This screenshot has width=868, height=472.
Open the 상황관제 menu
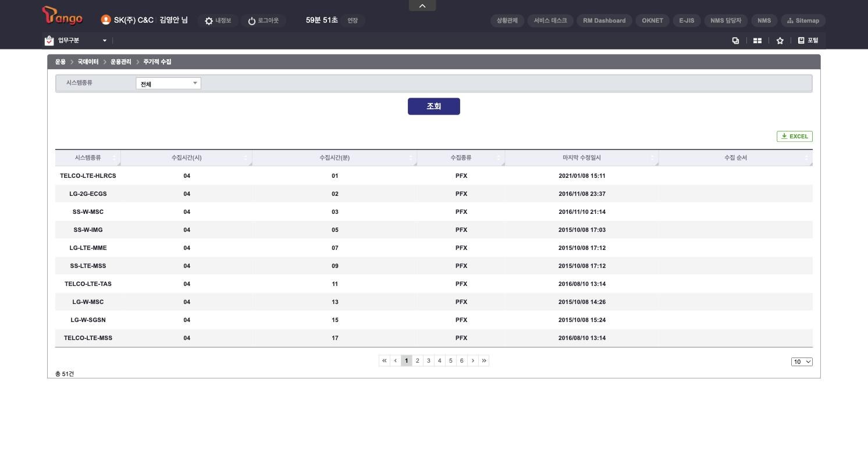pos(507,20)
